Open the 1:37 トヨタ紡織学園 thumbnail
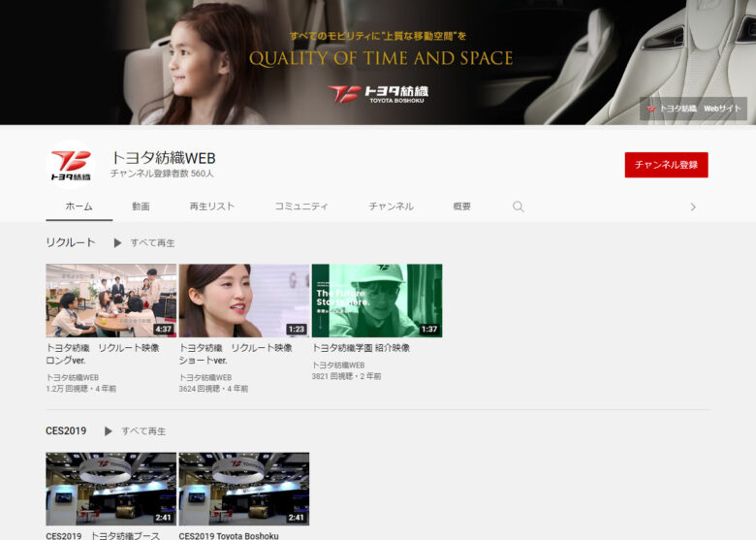 point(377,301)
